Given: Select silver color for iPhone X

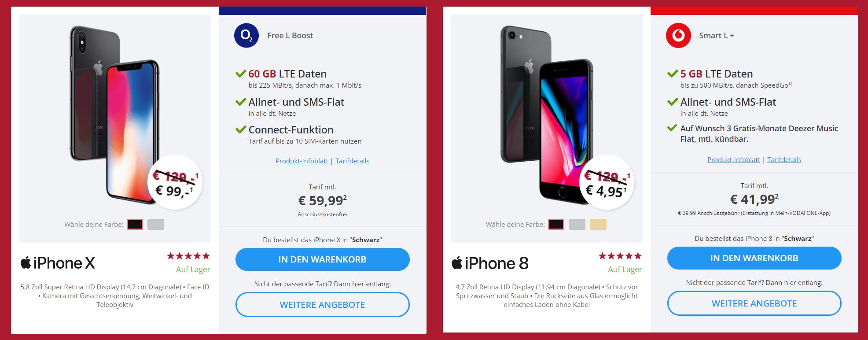Looking at the screenshot, I should pos(156,224).
